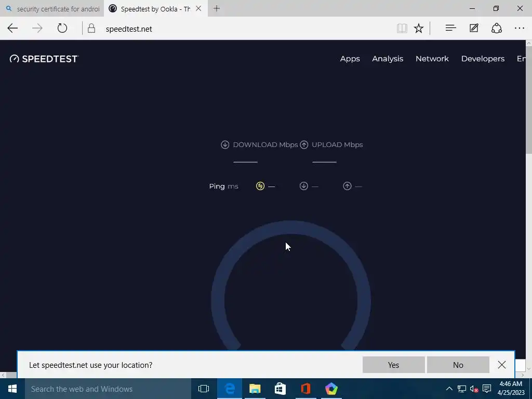Add page to favorites with star icon
The height and width of the screenshot is (399, 532).
(419, 29)
